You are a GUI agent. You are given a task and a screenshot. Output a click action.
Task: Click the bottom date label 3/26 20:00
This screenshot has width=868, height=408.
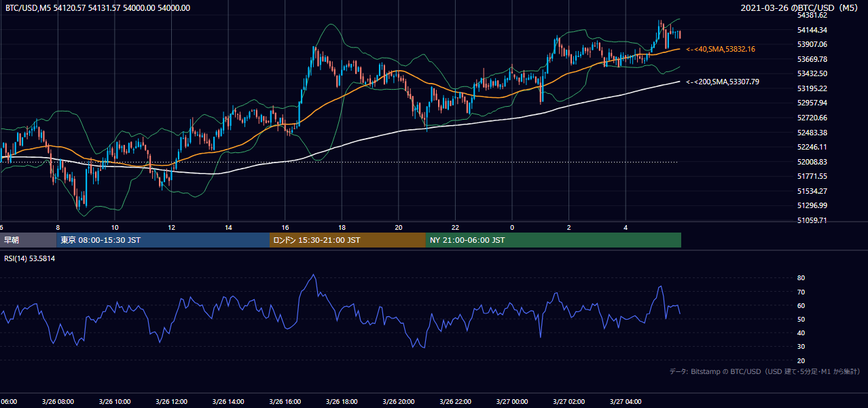pos(399,401)
